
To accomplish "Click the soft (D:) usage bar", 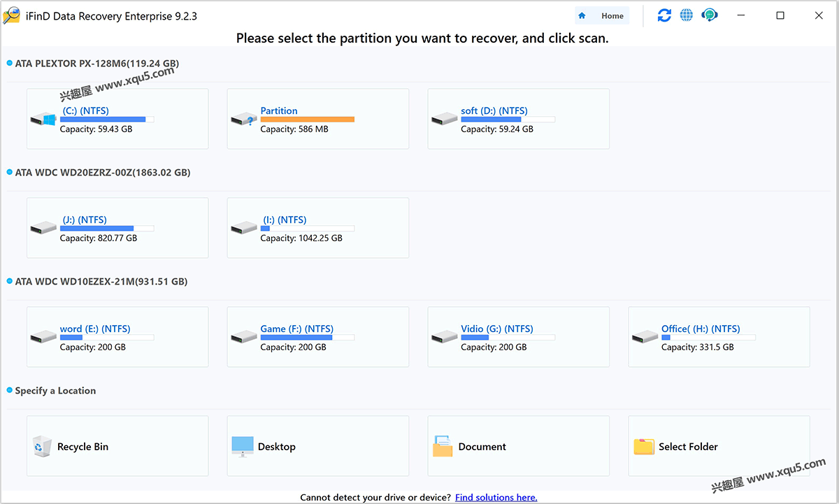I will point(508,120).
